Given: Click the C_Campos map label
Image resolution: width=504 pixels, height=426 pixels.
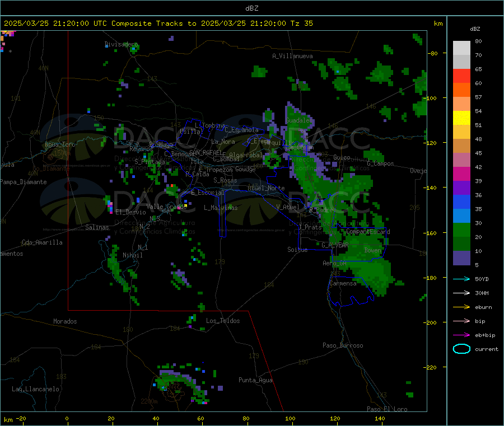Looking at the screenshot, I should coord(380,163).
